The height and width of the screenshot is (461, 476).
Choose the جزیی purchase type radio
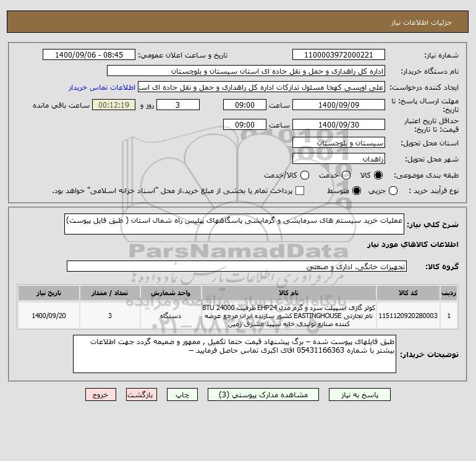[393, 191]
